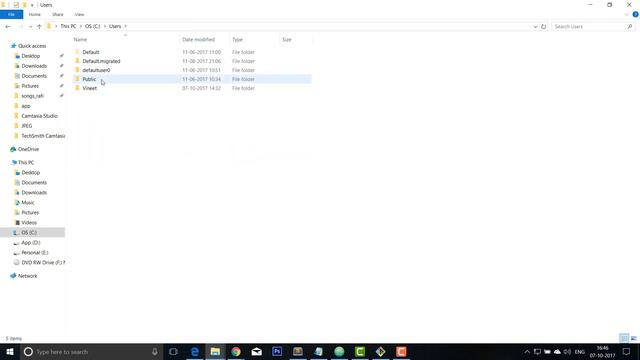This screenshot has width=640, height=360.
Task: Click OS (C:) in the address breadcrumb
Action: click(93, 26)
